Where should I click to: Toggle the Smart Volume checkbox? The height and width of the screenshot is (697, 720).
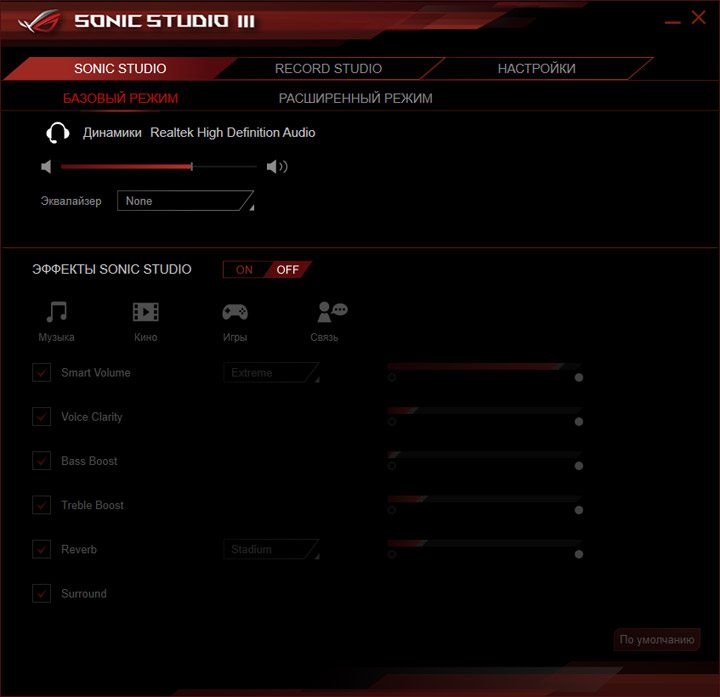[x=41, y=372]
